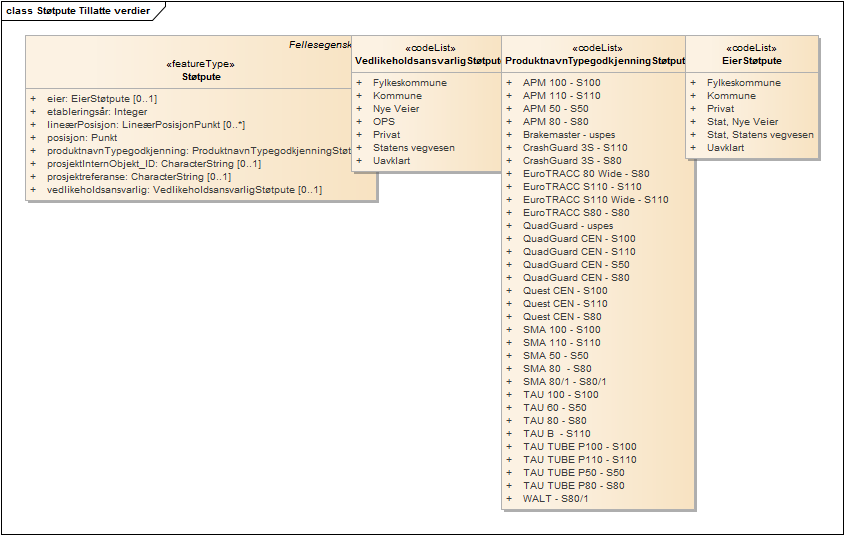Select the 'eier: EierStøtpute [0..1]' attribute
844x535 pixels.
click(x=102, y=98)
